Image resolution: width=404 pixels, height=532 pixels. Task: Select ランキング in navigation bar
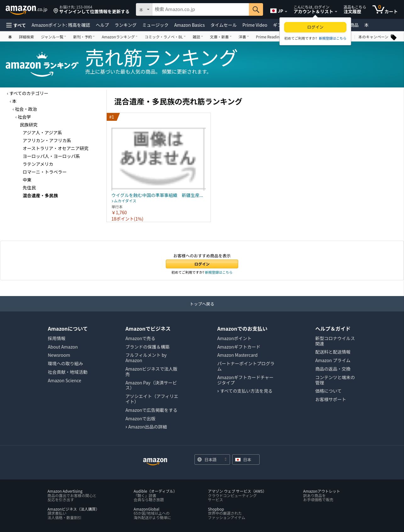tap(126, 25)
